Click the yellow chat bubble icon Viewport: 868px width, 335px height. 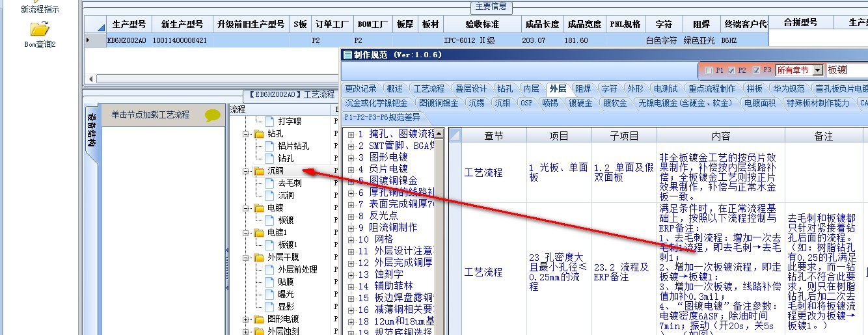(x=213, y=115)
